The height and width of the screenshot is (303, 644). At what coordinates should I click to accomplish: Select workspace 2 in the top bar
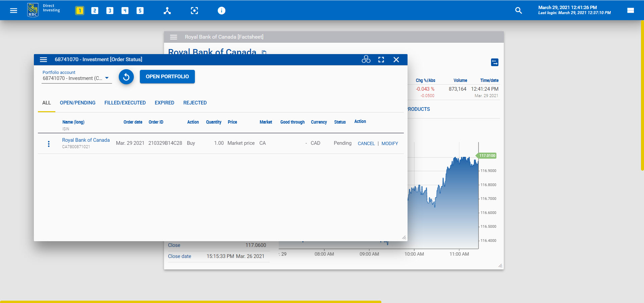(x=95, y=10)
